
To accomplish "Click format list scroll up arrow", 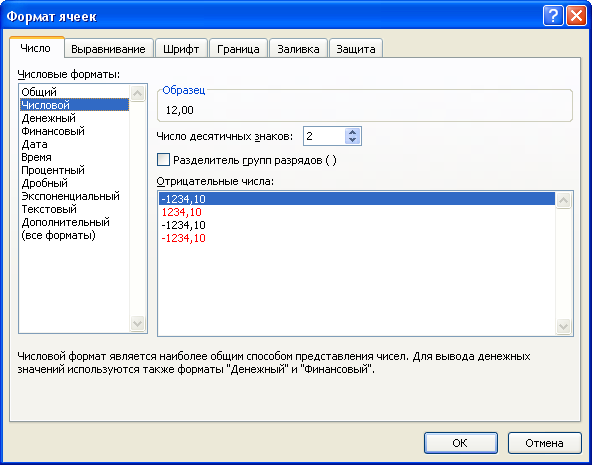I will pos(137,93).
